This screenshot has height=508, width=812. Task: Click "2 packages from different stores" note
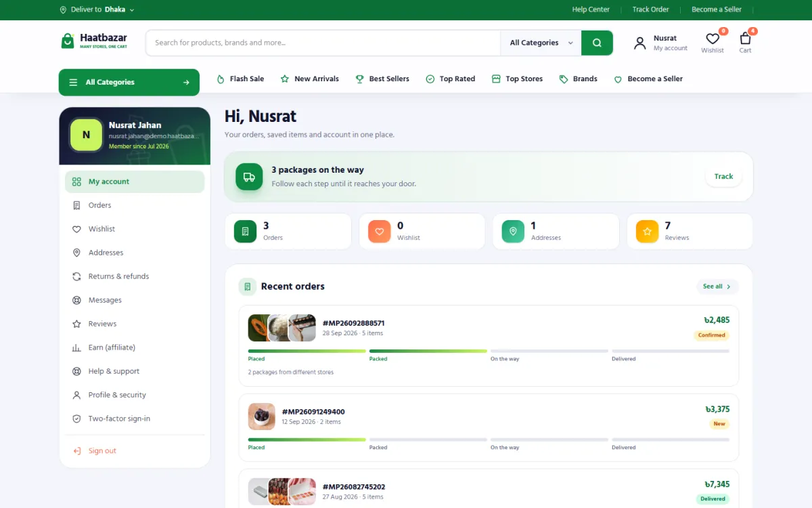(291, 373)
